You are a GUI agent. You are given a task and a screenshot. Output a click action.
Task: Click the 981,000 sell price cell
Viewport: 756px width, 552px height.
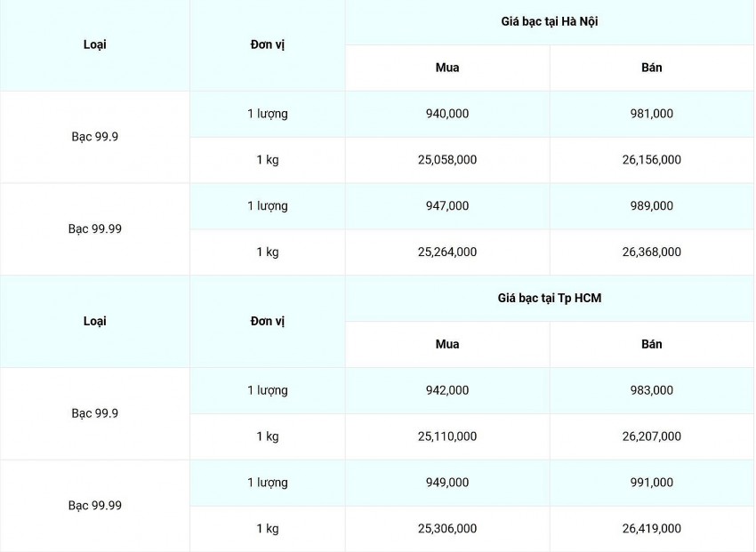click(x=652, y=114)
